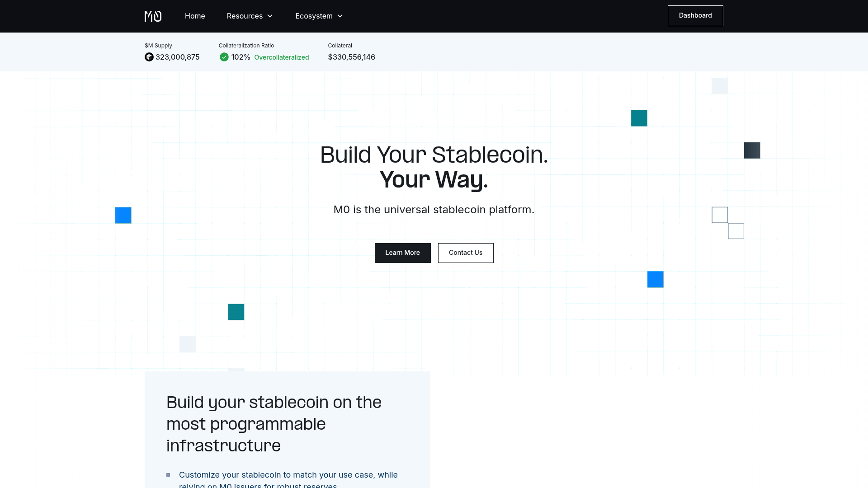
Task: Click the M0 logo in the header
Action: [153, 16]
